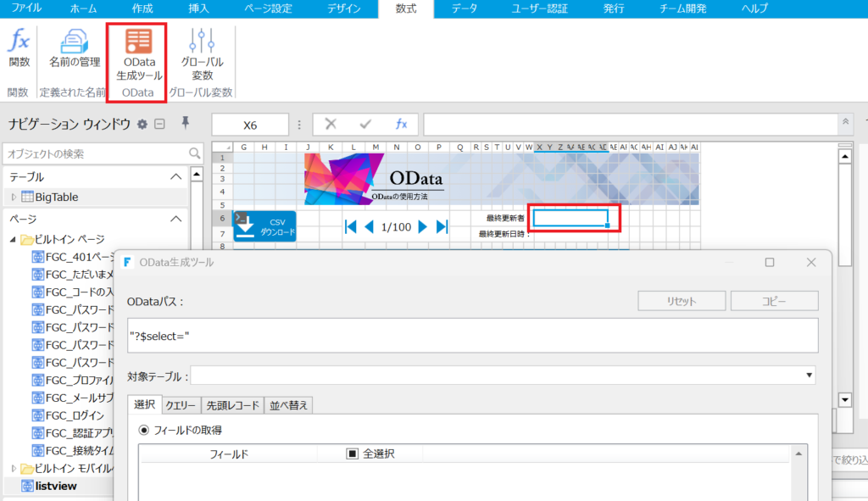Viewport: 868px width, 501px height.
Task: Switch to the データ ribbon tab
Action: 463,8
